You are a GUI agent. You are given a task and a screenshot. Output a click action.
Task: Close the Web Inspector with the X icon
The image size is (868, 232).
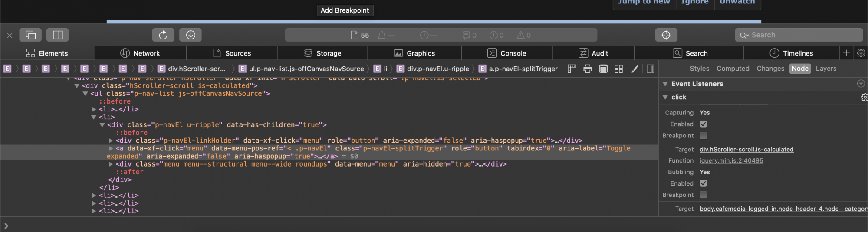pos(10,35)
